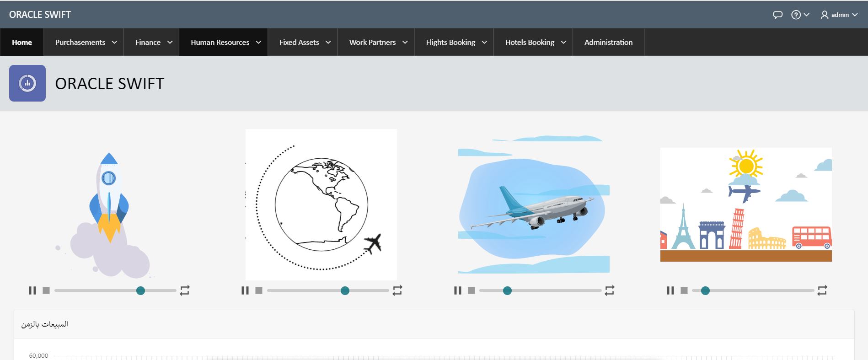The width and height of the screenshot is (868, 360).
Task: Open the Administration menu item
Action: pyautogui.click(x=608, y=42)
